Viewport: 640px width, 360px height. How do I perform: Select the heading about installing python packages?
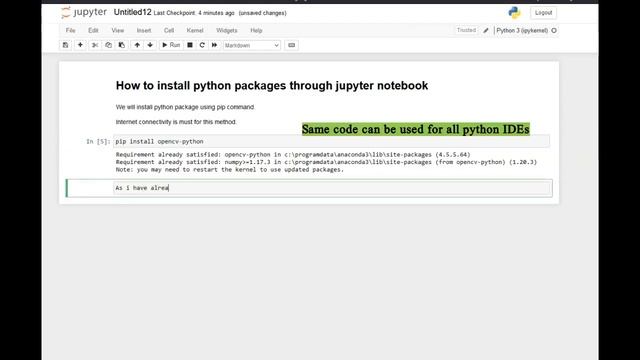(272, 86)
